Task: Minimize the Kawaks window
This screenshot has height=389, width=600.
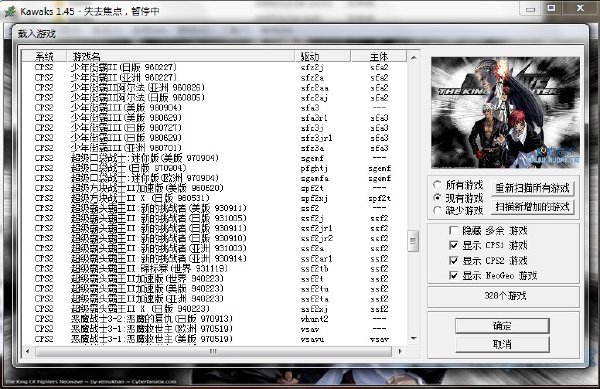Action: (x=530, y=9)
